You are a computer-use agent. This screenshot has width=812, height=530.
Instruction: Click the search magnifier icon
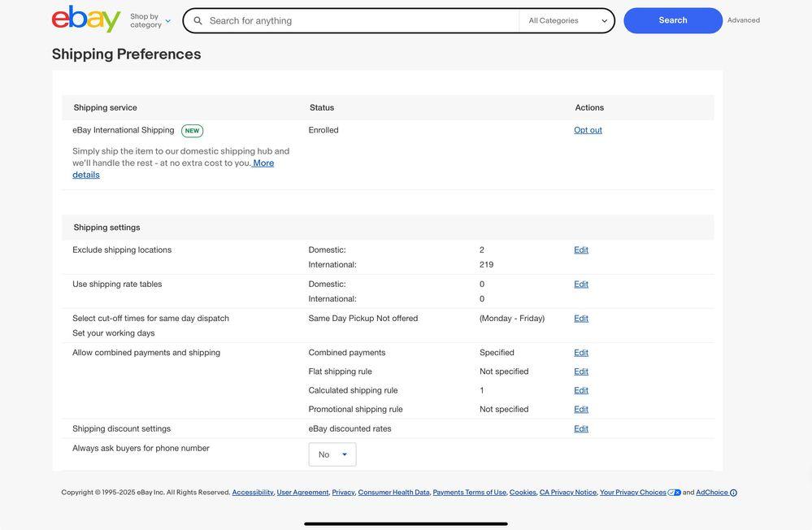pos(198,20)
